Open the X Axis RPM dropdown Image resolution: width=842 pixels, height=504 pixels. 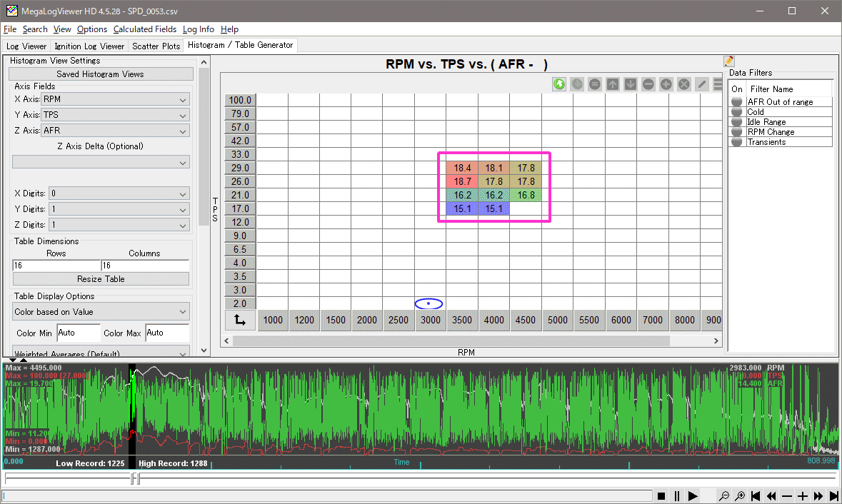[115, 99]
